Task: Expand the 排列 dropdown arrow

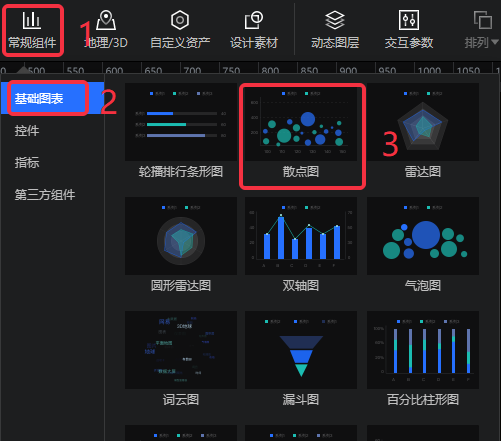Action: click(x=495, y=42)
